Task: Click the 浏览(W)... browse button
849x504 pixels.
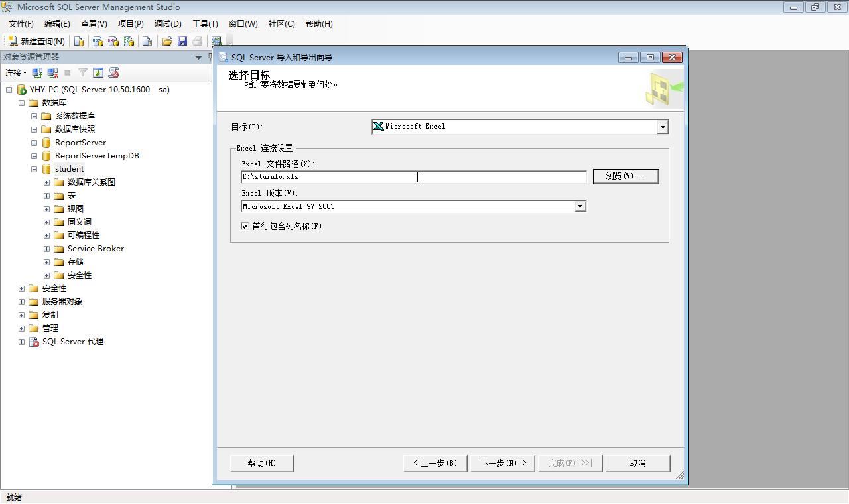Action: [x=625, y=176]
